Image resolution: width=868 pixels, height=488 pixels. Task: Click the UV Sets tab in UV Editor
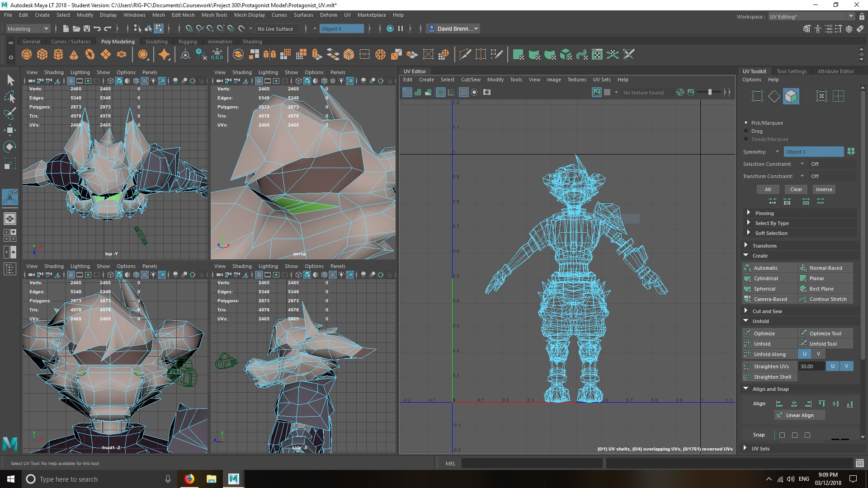(602, 79)
